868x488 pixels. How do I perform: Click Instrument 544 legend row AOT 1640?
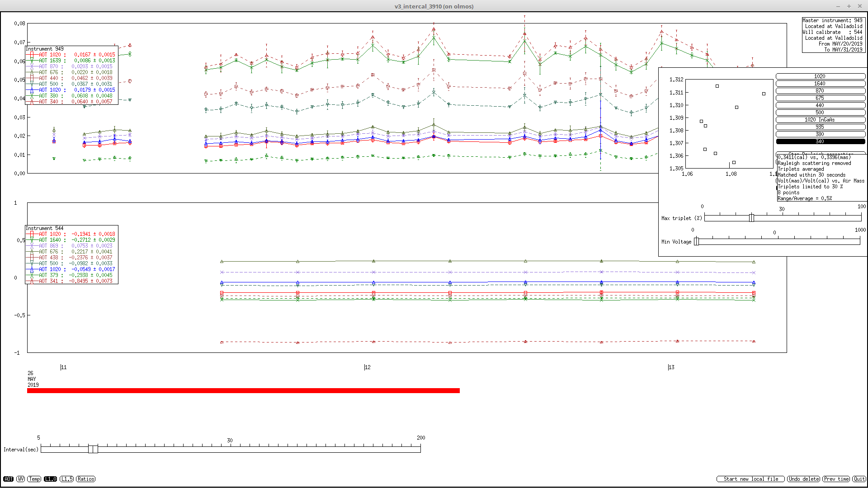[71, 240]
